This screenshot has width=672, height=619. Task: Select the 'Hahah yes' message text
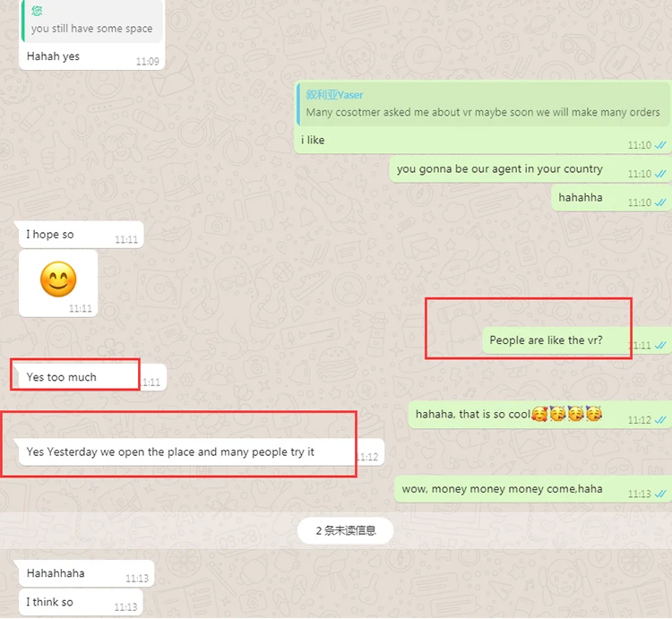point(53,56)
